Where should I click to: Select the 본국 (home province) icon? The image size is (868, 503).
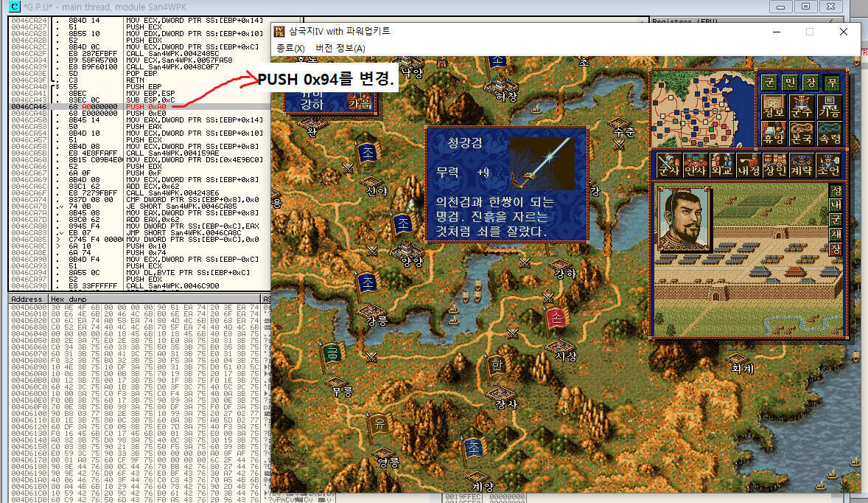click(801, 133)
